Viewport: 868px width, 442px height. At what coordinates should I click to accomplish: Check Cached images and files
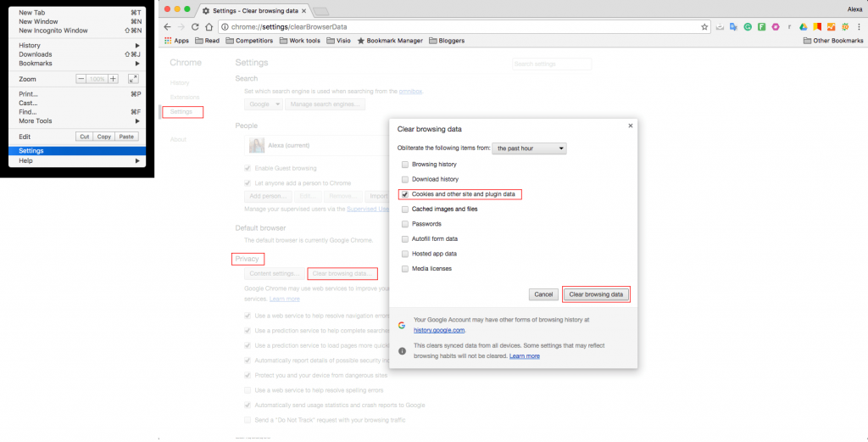click(405, 210)
